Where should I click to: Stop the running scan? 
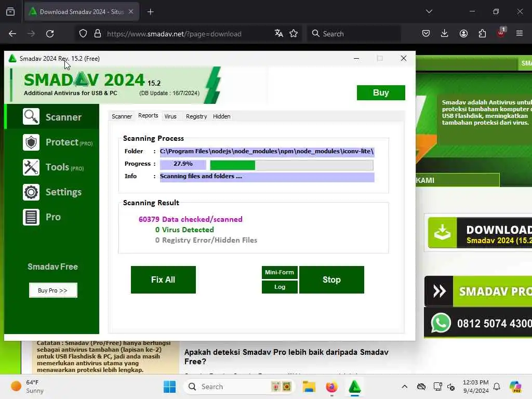tap(331, 280)
